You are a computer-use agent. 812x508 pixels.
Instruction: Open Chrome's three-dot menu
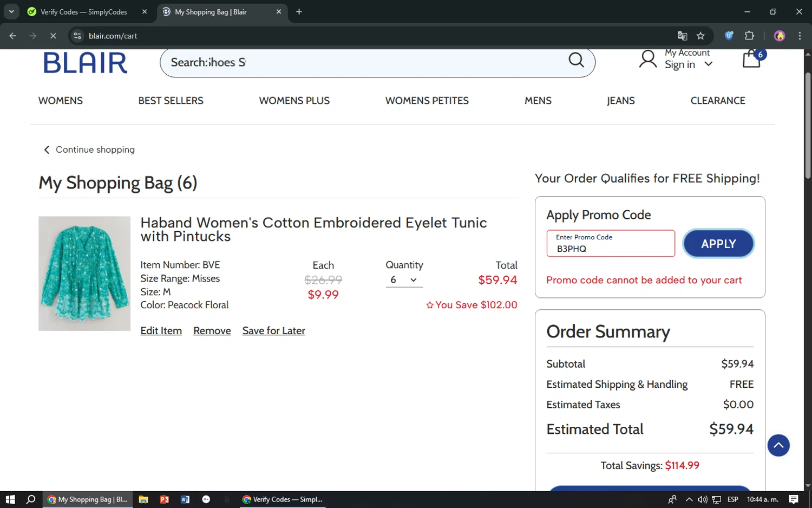tap(800, 36)
